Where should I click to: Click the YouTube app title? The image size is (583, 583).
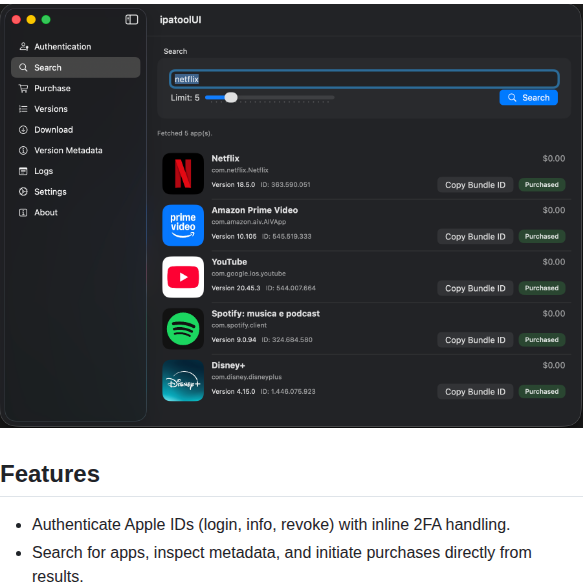[229, 262]
